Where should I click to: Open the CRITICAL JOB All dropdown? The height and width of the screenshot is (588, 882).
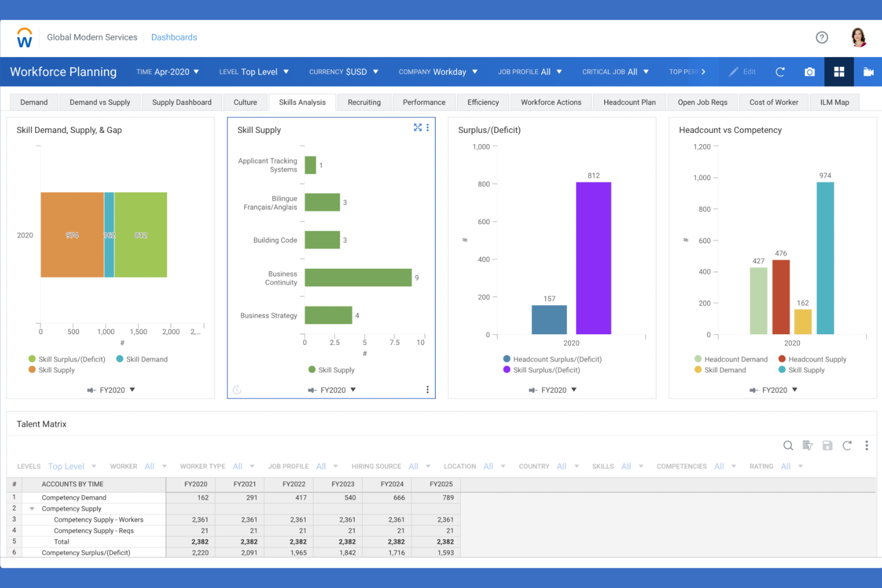616,71
